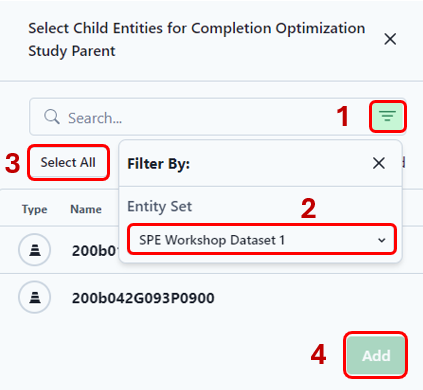Close the Filter By popup
Screen dimensions: 423x390
tap(379, 163)
